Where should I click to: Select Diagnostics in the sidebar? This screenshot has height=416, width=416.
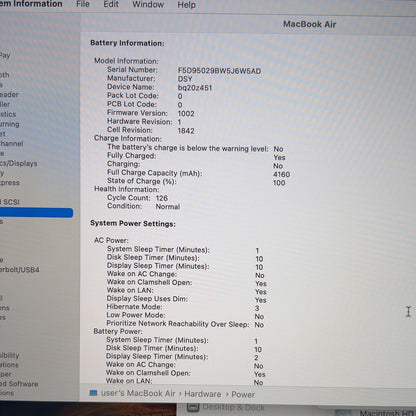point(8,114)
